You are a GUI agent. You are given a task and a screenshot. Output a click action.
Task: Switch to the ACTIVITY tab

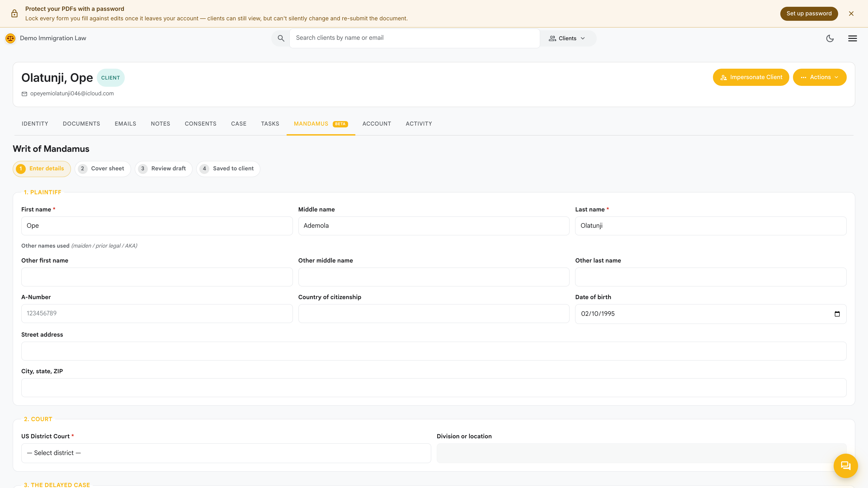point(418,124)
